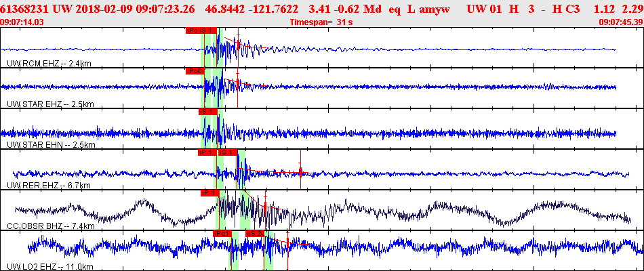Click the Timespan= 31 s label
Screen dimensions: 644x271
coord(321,22)
